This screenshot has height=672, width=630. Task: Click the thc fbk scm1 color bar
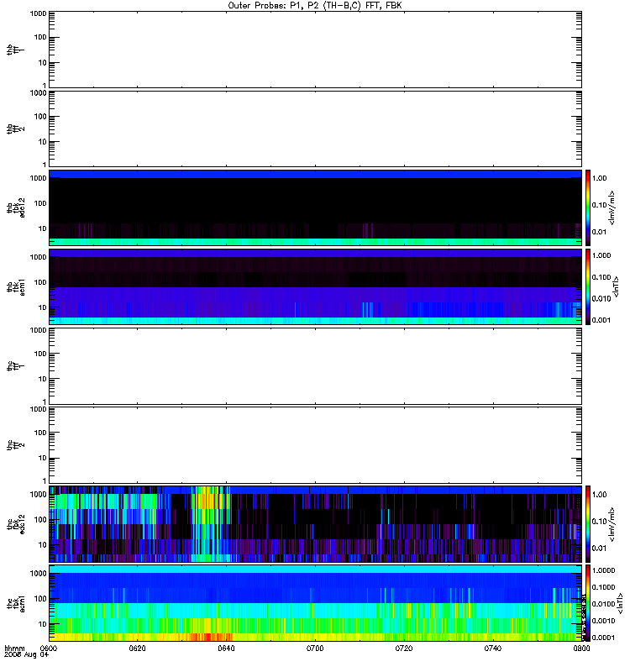588,603
